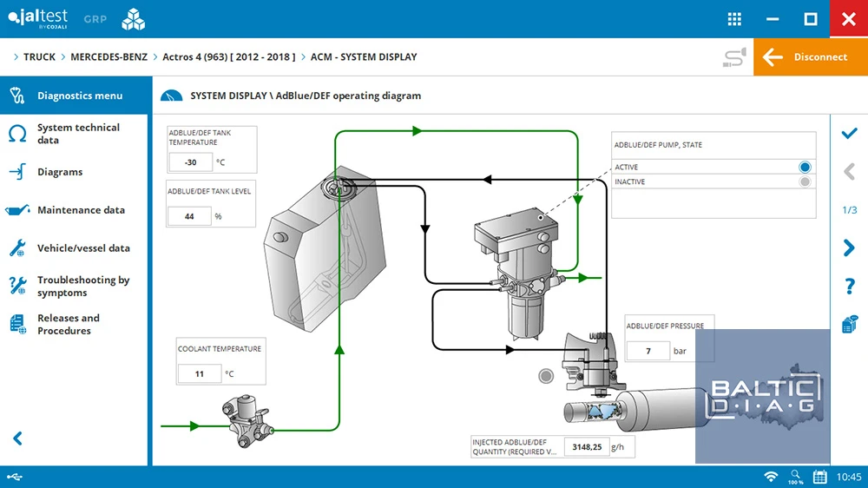
Task: Click the Wi-Fi status icon
Action: tap(771, 477)
